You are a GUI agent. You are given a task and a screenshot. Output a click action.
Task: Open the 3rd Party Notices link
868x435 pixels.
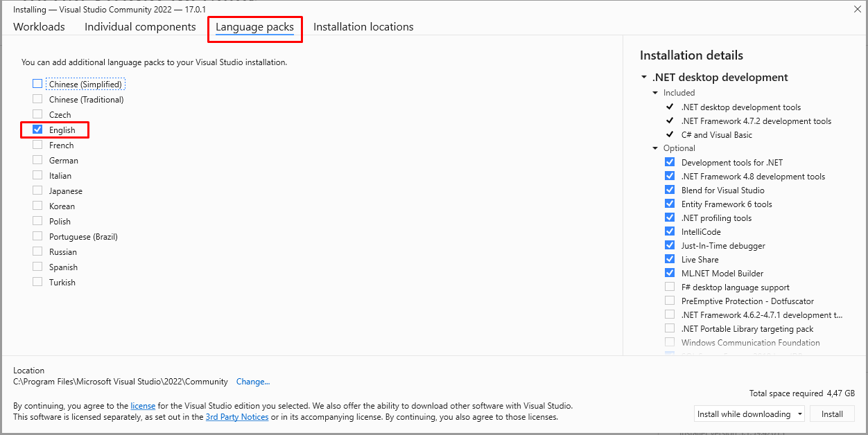237,417
